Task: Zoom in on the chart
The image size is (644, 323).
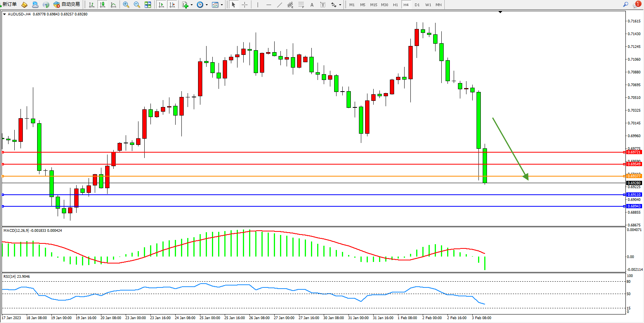Action: [126, 5]
